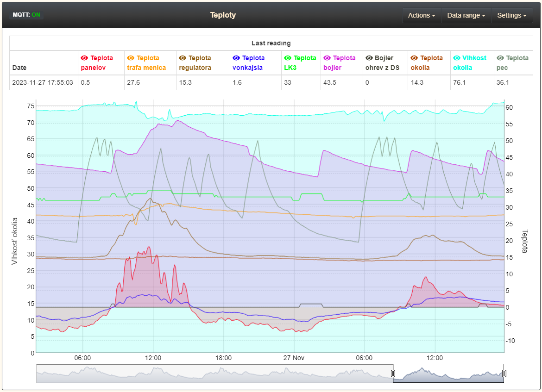Image resolution: width=542 pixels, height=392 pixels.
Task: Open the Actions dropdown menu
Action: point(421,15)
